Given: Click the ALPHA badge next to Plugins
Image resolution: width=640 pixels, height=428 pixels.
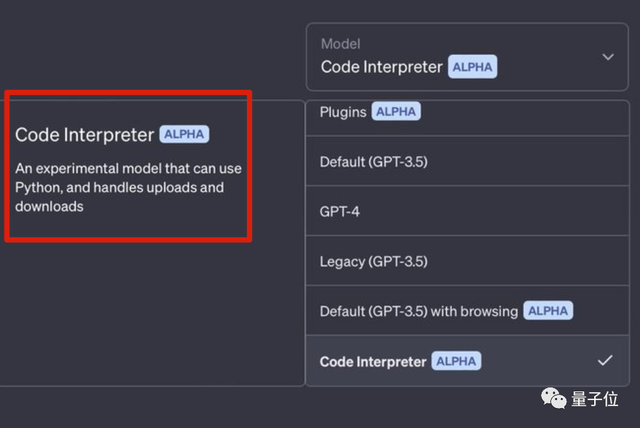Looking at the screenshot, I should pos(396,112).
